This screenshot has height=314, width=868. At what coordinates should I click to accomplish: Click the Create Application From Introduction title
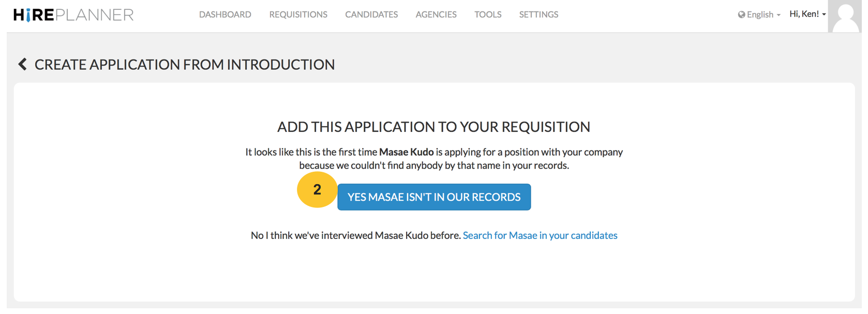click(x=185, y=64)
